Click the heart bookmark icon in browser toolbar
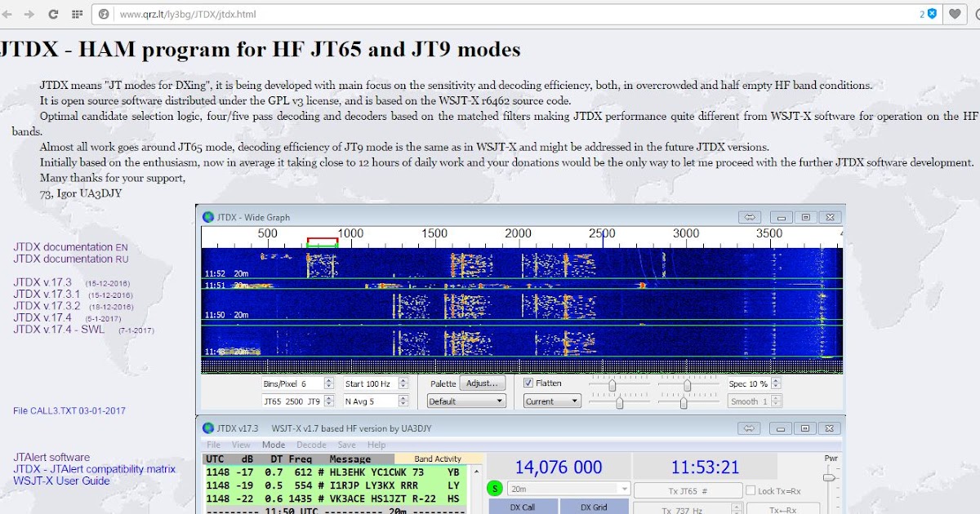The width and height of the screenshot is (980, 514). tap(954, 14)
